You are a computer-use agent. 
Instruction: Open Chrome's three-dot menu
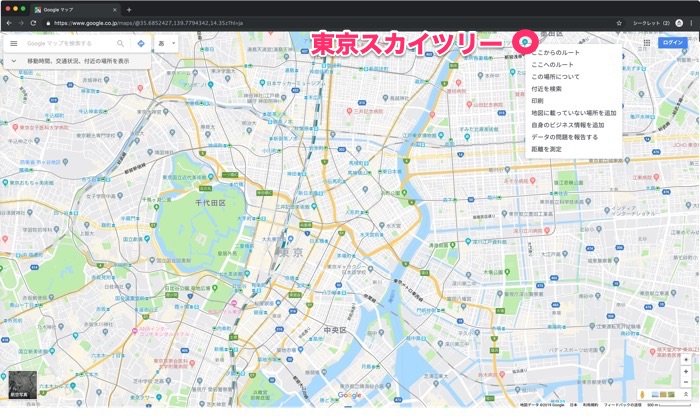coord(692,23)
